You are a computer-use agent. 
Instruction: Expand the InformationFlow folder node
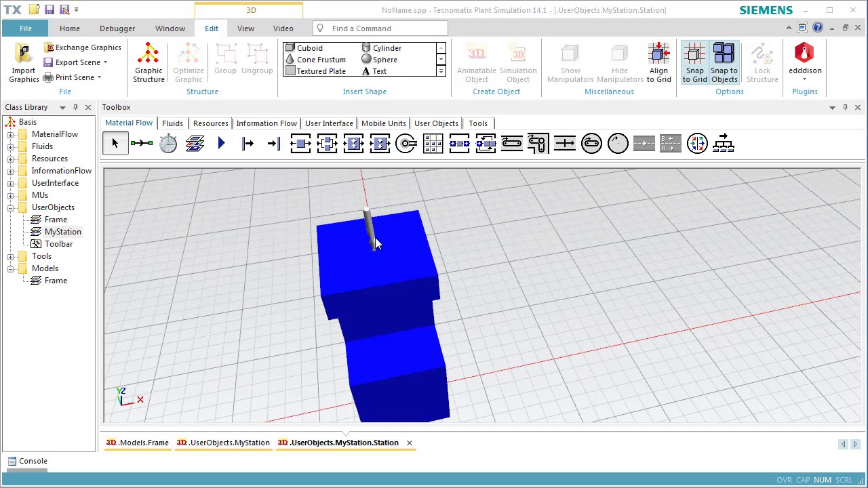coord(11,171)
